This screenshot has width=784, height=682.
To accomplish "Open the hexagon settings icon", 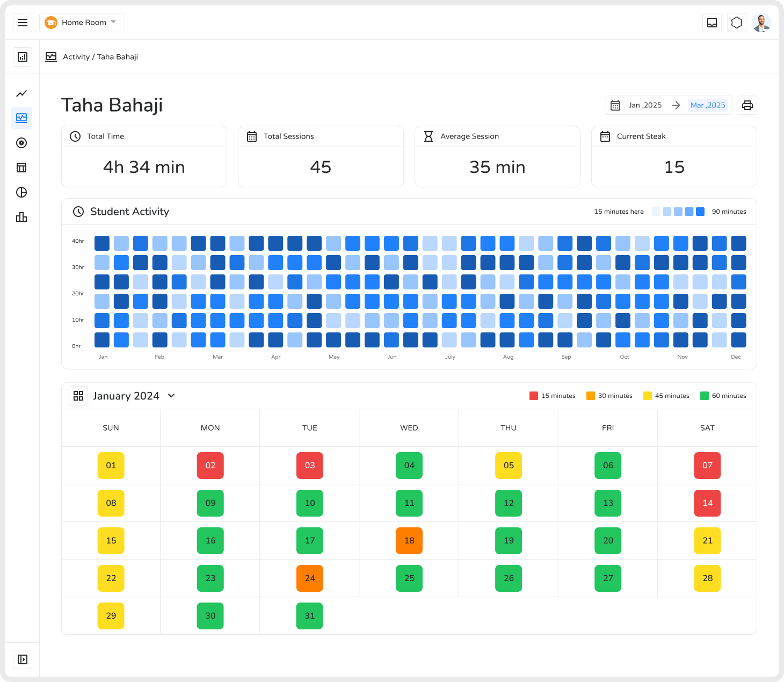I will [x=737, y=23].
